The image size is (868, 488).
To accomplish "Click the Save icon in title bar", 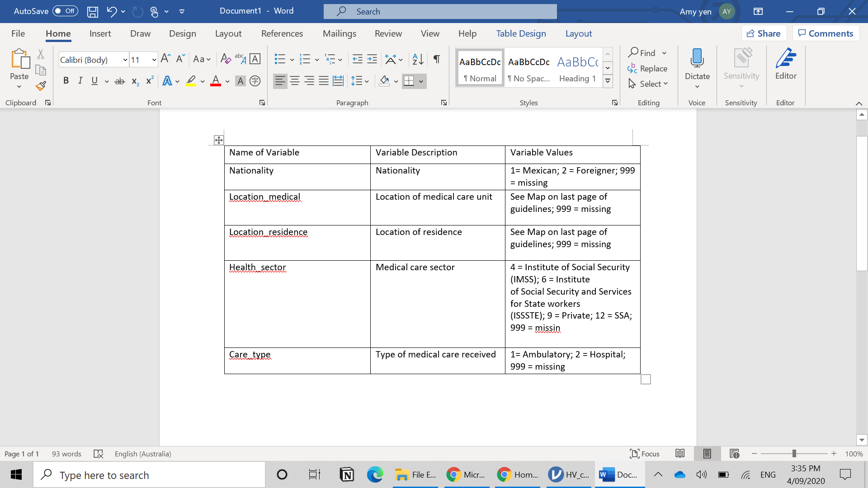I will (93, 11).
